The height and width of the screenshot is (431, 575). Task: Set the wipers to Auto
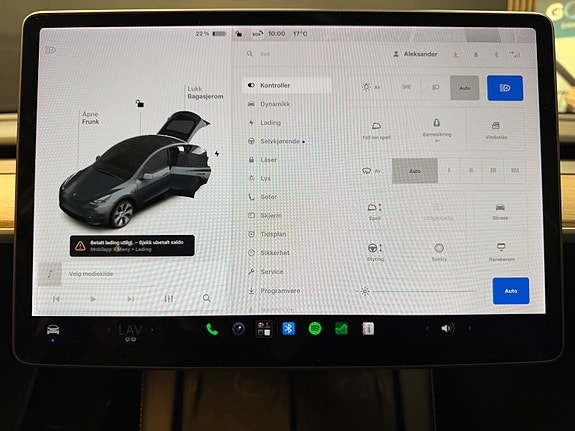[x=415, y=171]
